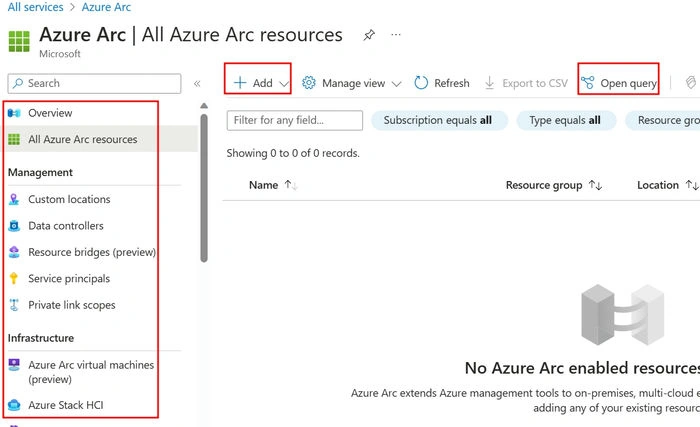Open Data controllers

click(x=66, y=226)
